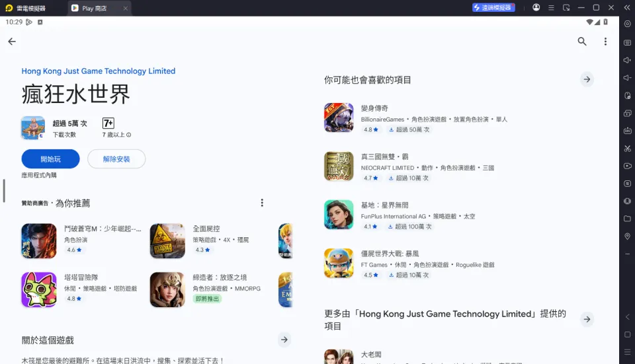Click the window pop-out icon in title bar
The width and height of the screenshot is (635, 364).
pos(566,8)
